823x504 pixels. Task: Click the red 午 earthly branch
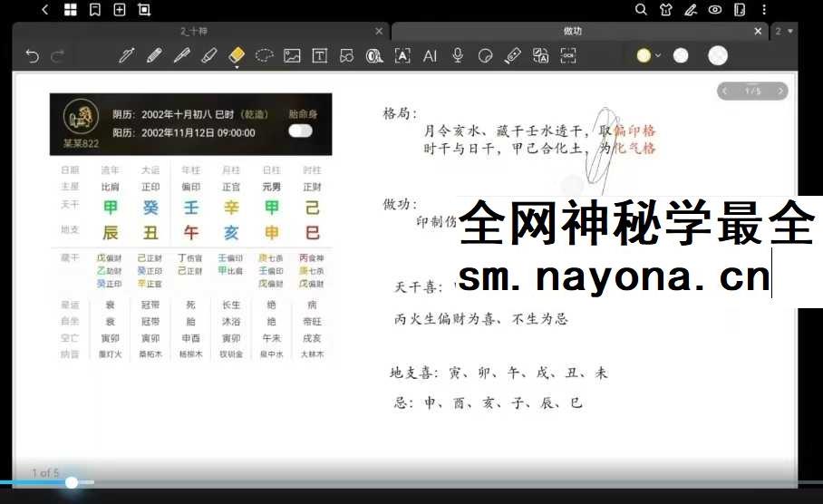pos(191,233)
